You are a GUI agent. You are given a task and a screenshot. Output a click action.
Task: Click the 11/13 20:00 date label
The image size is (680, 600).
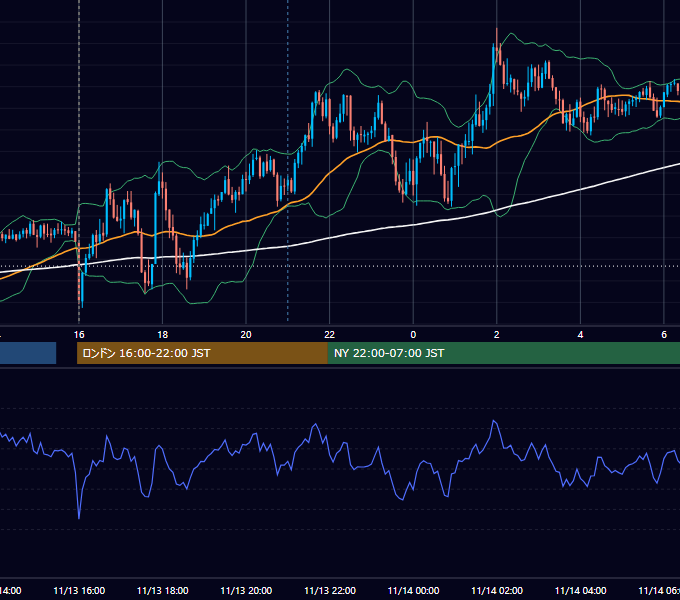pos(246,590)
